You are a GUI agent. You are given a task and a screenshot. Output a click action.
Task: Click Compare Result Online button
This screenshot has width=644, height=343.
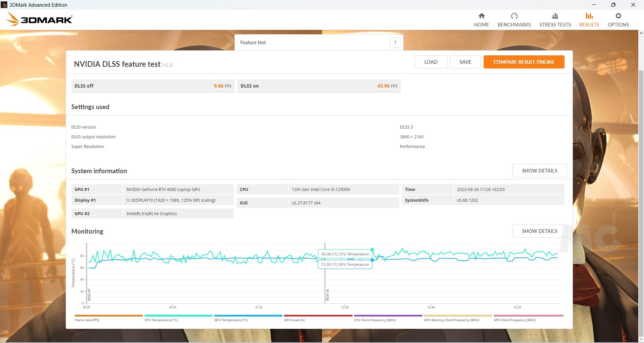pos(524,62)
